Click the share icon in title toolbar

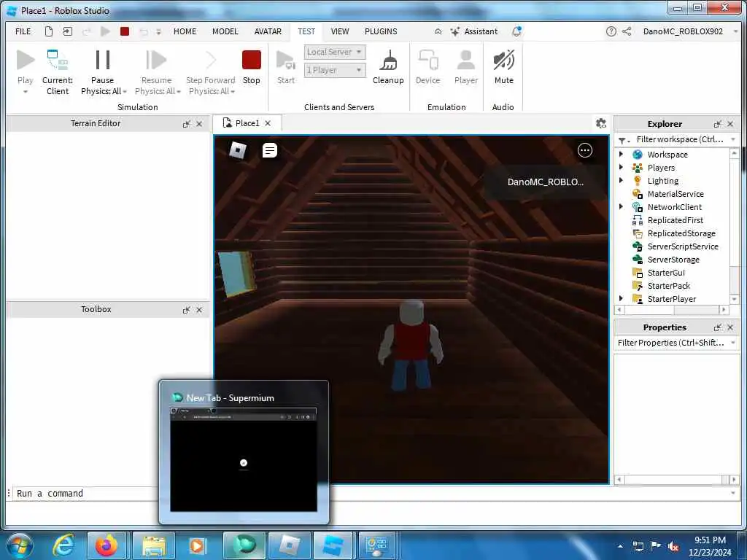(627, 31)
